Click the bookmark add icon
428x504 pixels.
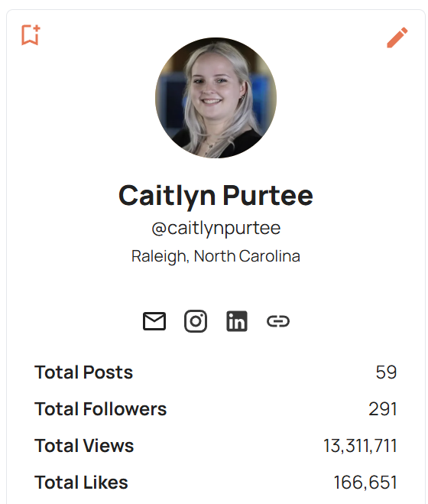coord(31,34)
